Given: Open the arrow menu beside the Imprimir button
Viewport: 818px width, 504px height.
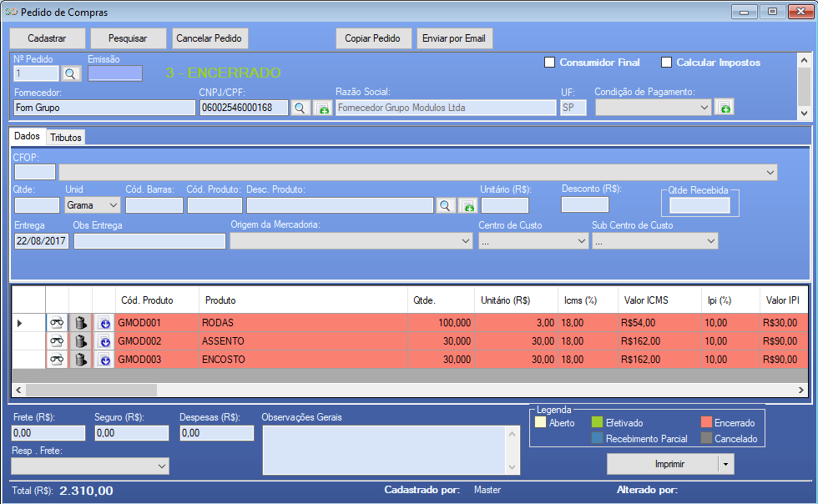Looking at the screenshot, I should click(x=725, y=464).
